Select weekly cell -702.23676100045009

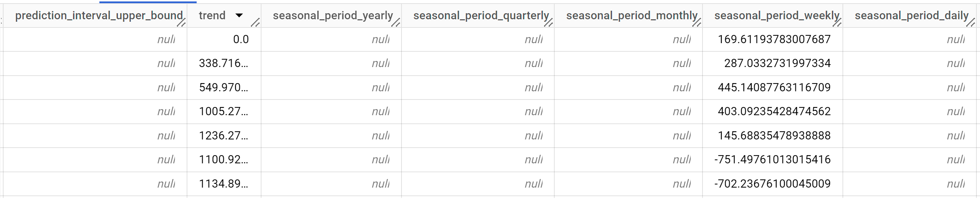[x=772, y=184]
